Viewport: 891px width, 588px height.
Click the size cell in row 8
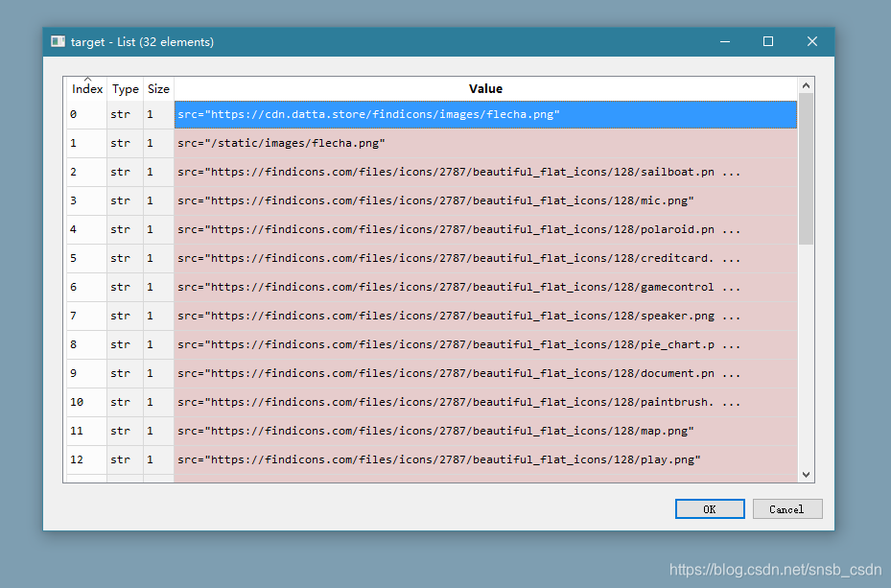point(158,345)
